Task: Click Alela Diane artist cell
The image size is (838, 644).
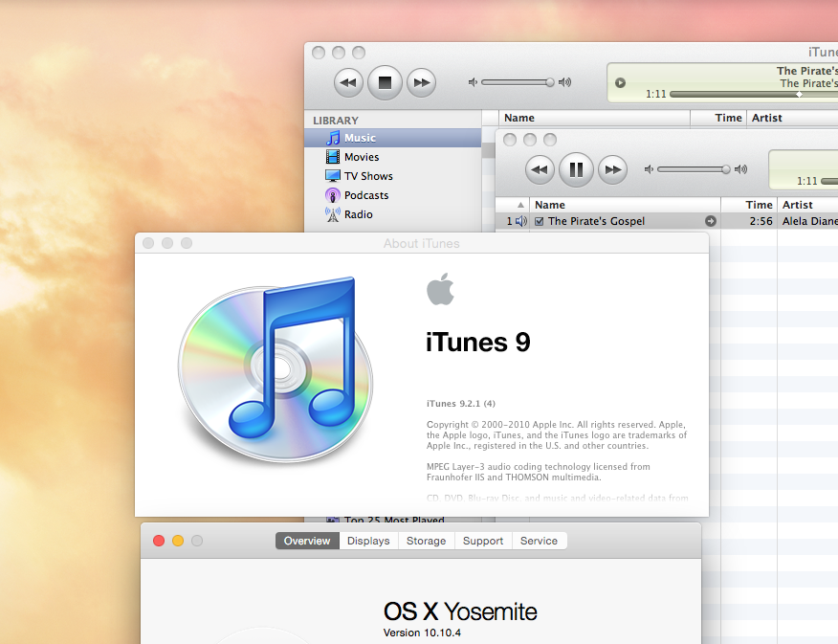Action: [809, 221]
